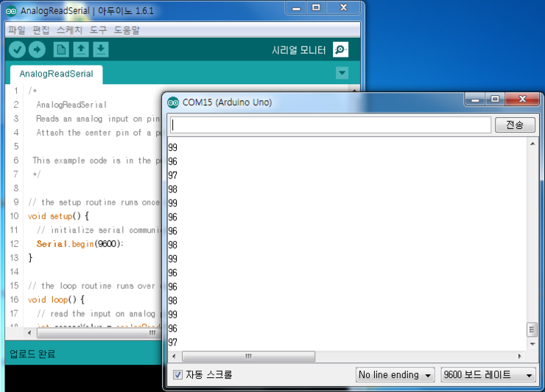Maximize the COM15 serial monitor window
Viewport: 545px width, 392px height.
[x=495, y=99]
